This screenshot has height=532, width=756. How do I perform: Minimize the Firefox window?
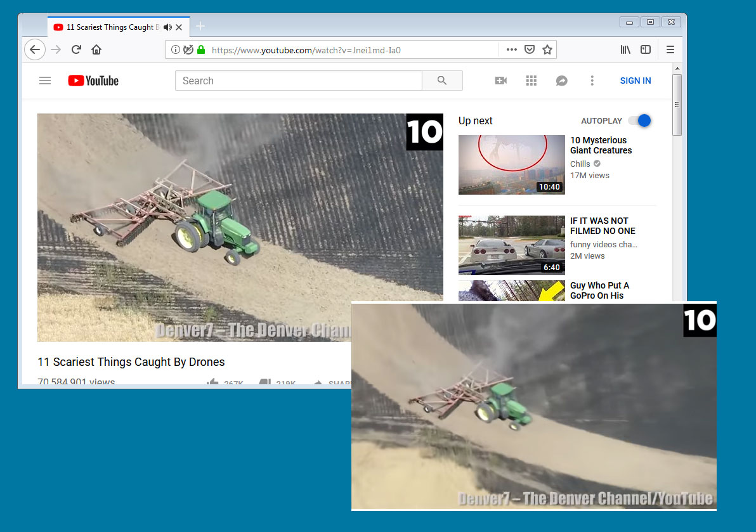[629, 22]
